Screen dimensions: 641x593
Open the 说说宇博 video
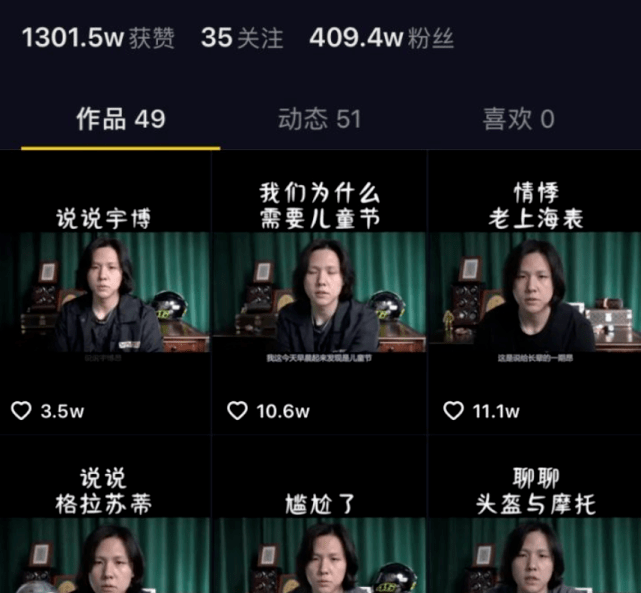click(x=105, y=292)
